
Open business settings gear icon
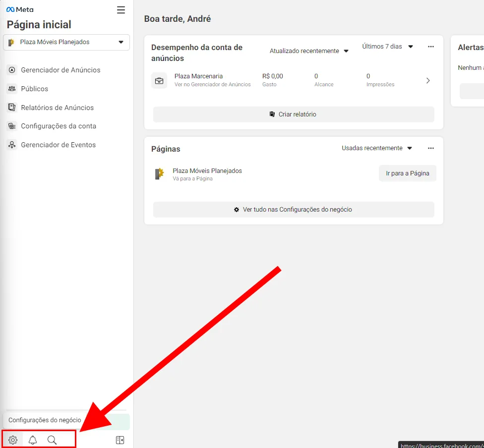[x=13, y=440]
